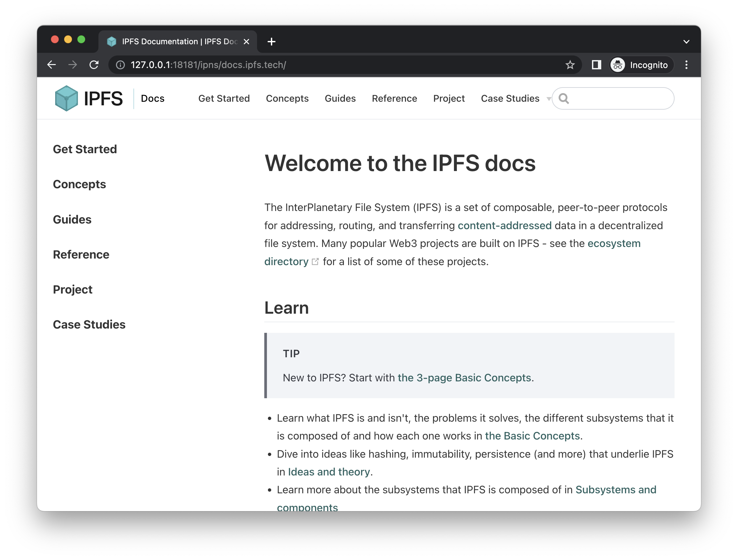
Task: Open Concepts in top navigation
Action: (287, 98)
